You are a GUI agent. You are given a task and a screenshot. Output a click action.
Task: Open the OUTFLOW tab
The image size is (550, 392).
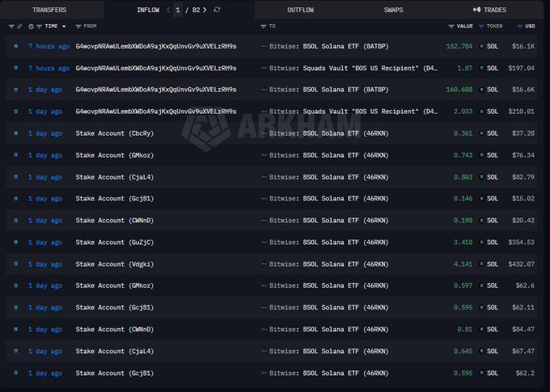click(301, 10)
